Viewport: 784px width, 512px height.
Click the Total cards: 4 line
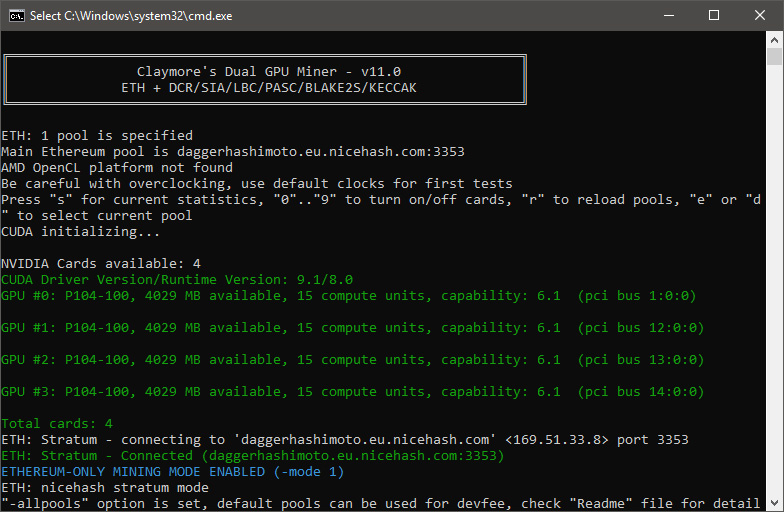coord(57,424)
